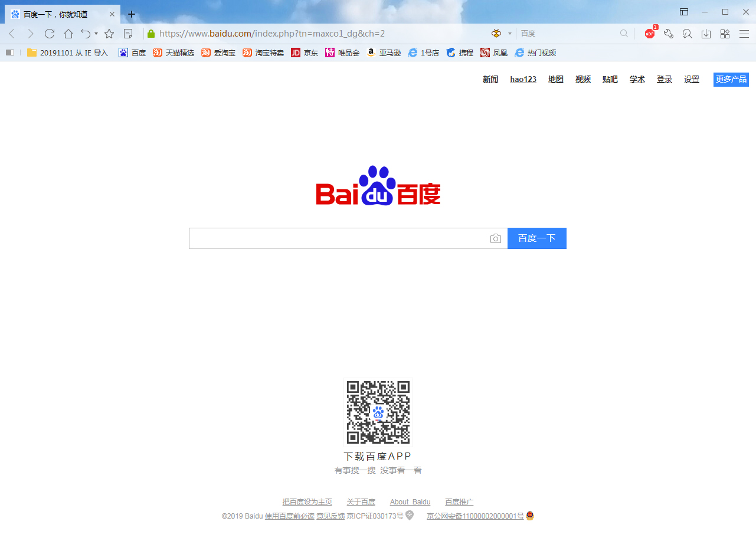Toggle search-by-image with the camera icon

tap(496, 238)
